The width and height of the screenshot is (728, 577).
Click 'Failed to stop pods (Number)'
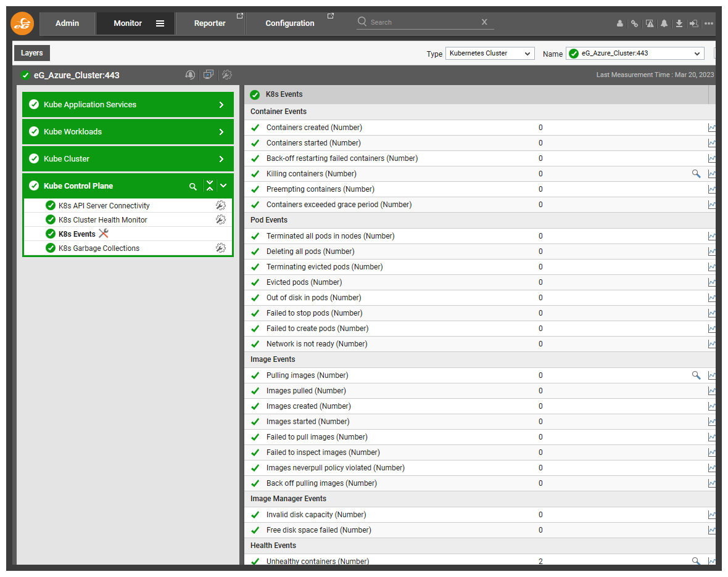point(314,313)
